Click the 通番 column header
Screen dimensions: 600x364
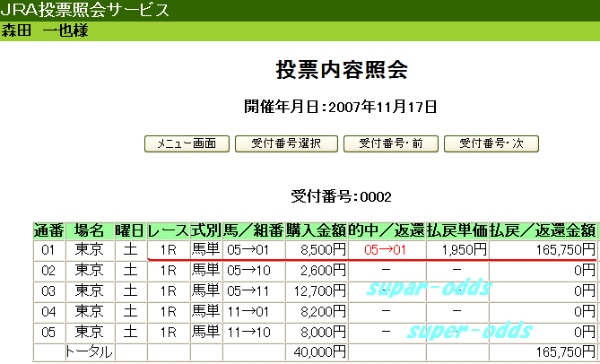(49, 230)
